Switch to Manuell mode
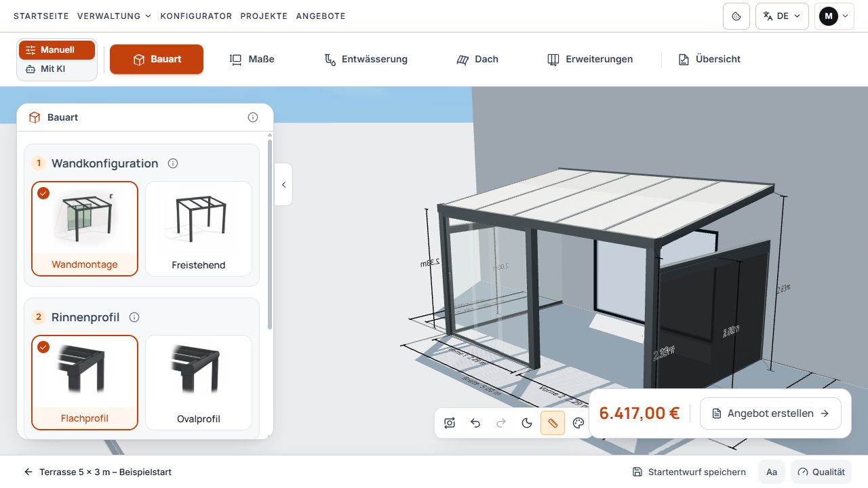The height and width of the screenshot is (488, 868). pos(57,50)
